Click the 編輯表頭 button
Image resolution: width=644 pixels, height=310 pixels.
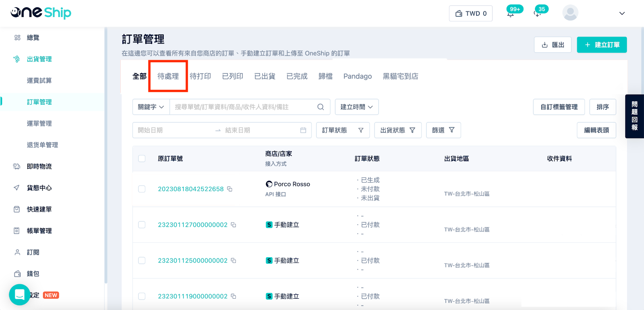coord(597,130)
